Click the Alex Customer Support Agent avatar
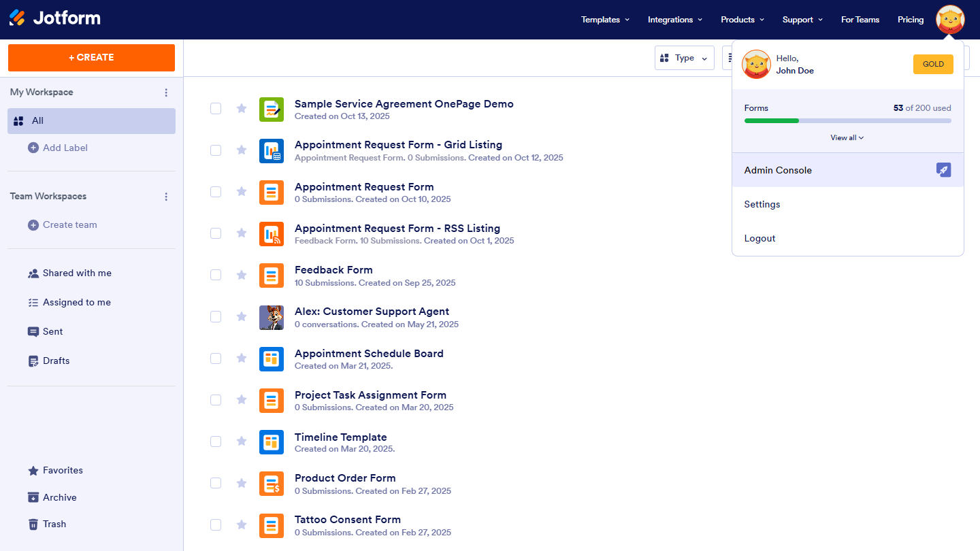Screen dimensions: 980x551 [272, 318]
